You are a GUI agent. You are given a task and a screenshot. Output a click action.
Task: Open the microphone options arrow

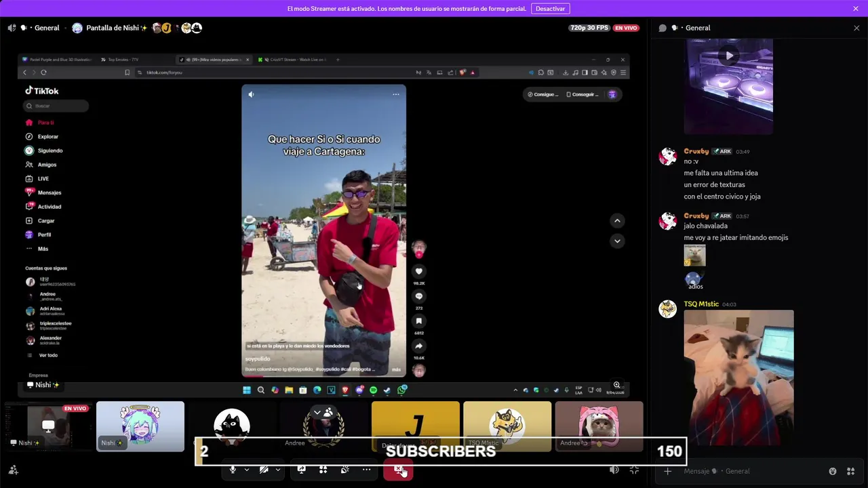pyautogui.click(x=246, y=470)
